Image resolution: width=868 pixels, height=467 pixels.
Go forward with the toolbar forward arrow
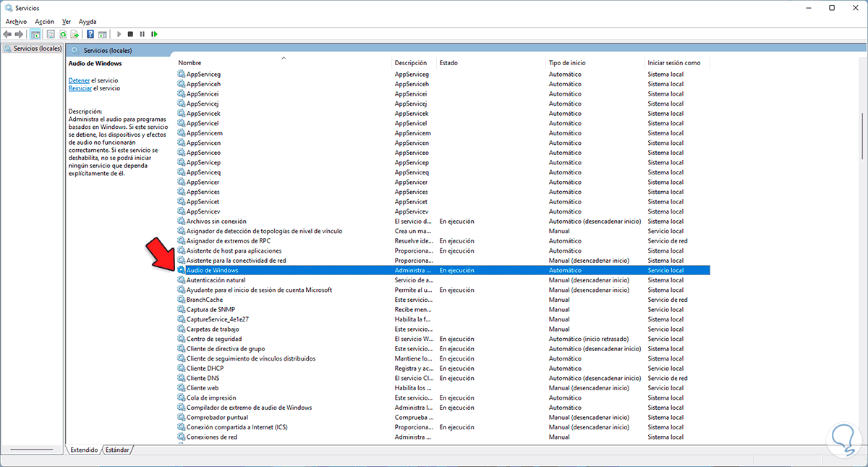pyautogui.click(x=18, y=34)
